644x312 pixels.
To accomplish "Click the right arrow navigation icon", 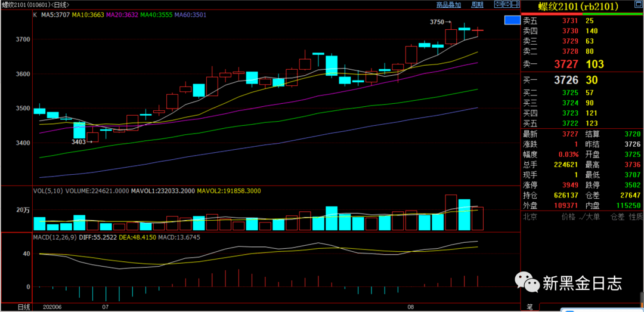I will tap(506, 5).
